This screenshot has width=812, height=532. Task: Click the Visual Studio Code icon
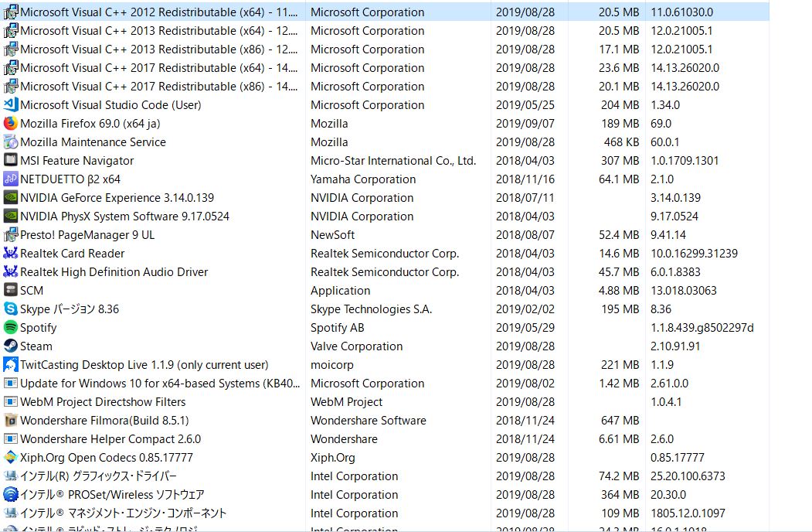point(11,105)
